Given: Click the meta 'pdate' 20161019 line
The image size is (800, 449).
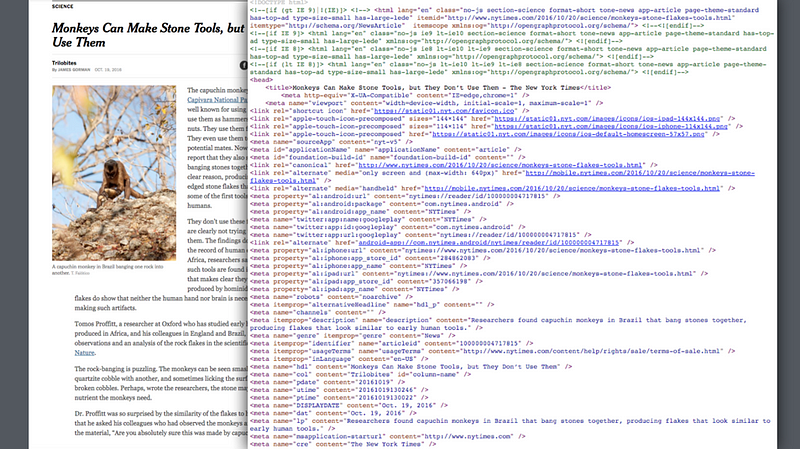Looking at the screenshot, I should (x=327, y=382).
